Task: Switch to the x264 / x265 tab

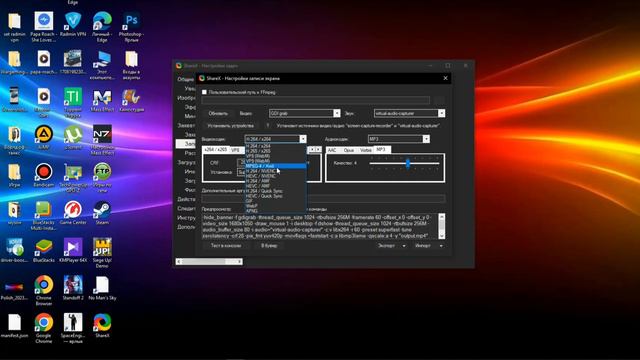Action: tap(216, 150)
